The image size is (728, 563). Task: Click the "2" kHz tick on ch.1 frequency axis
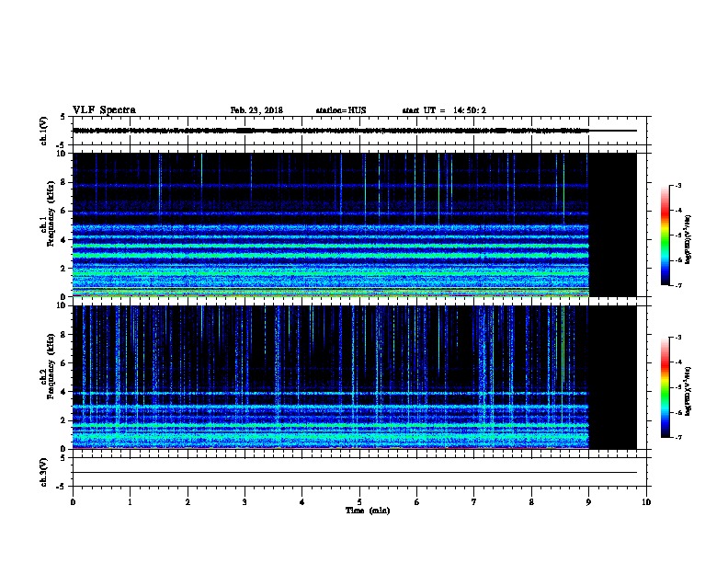(63, 269)
